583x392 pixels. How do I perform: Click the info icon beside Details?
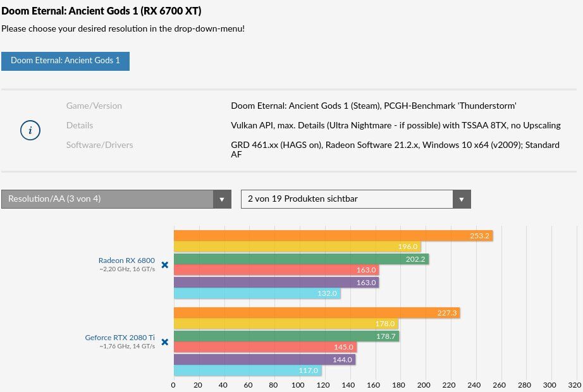30,130
